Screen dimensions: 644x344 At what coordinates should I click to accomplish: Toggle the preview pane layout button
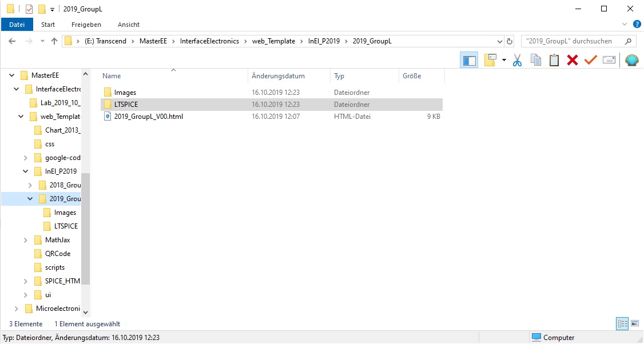pos(470,60)
